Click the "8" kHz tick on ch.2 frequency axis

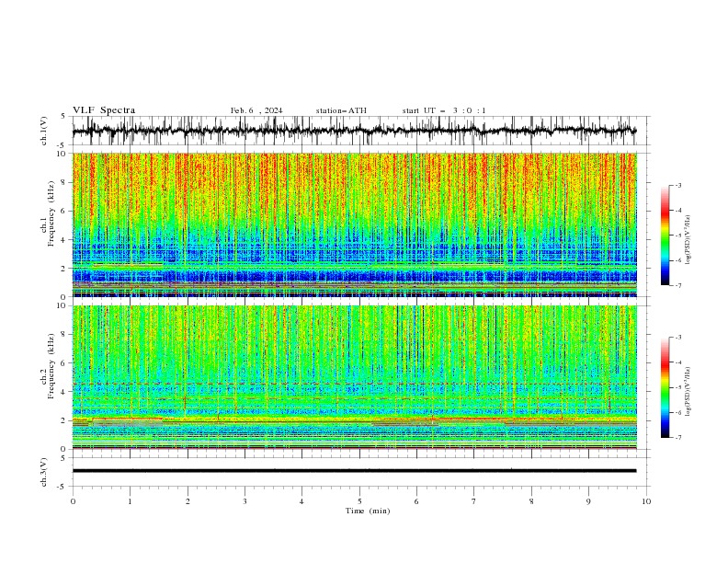64,334
